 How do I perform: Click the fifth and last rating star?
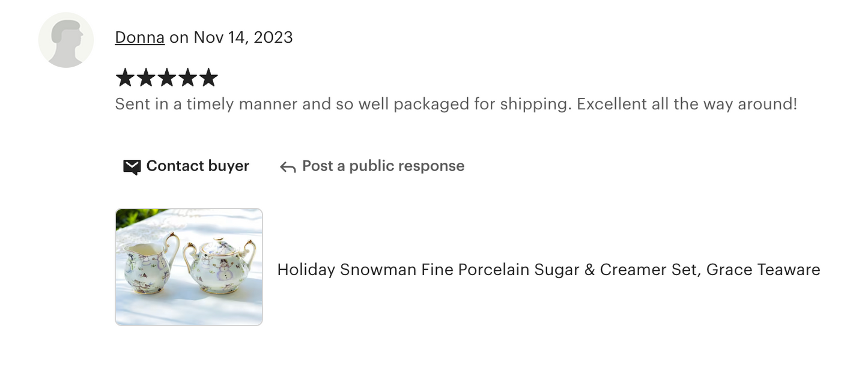pos(208,77)
